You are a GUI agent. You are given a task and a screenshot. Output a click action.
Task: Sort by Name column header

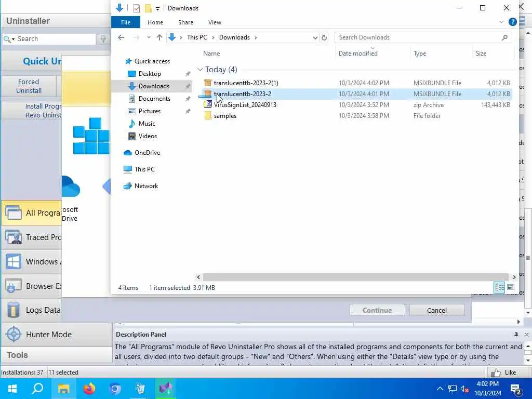tap(211, 54)
